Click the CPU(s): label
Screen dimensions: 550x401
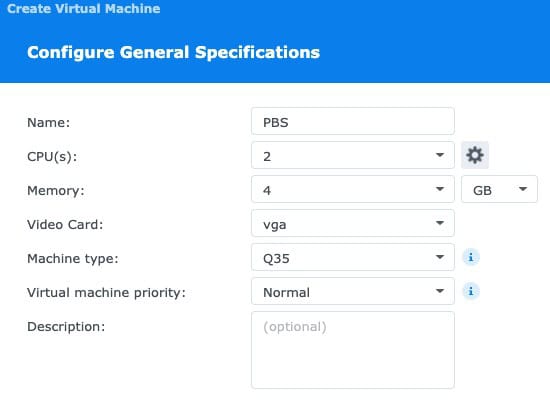tap(52, 156)
